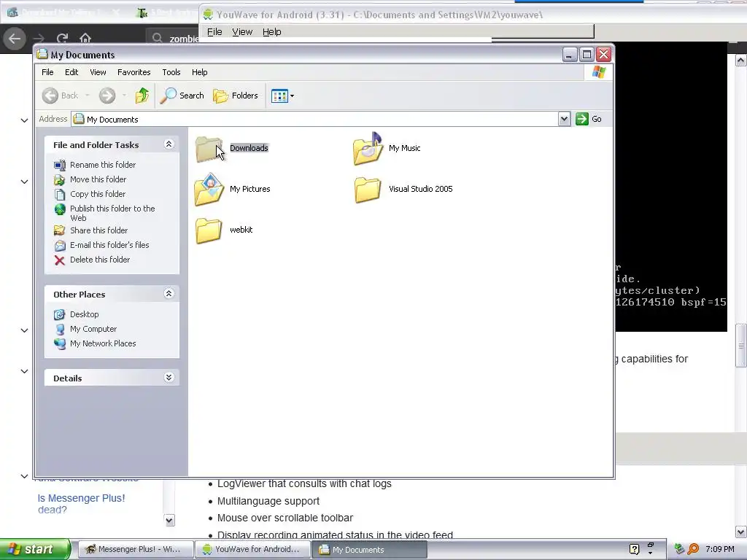Click the Go button next to the Address bar
This screenshot has height=560, width=747.
point(589,119)
